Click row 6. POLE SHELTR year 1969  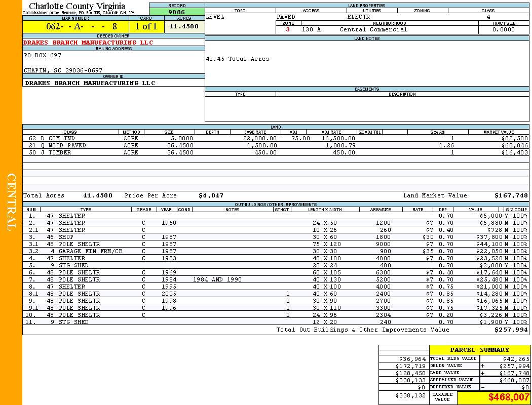coord(169,272)
